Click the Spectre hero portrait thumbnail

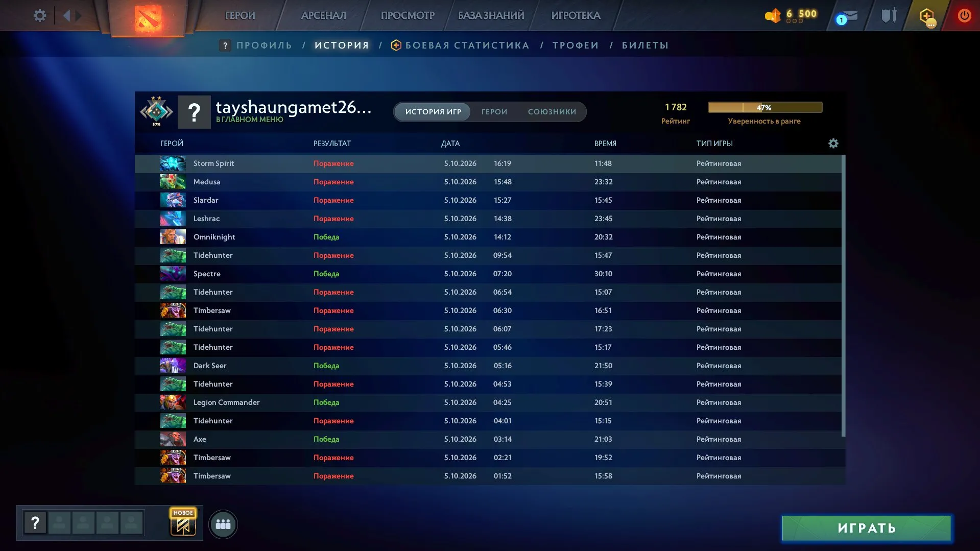(173, 274)
